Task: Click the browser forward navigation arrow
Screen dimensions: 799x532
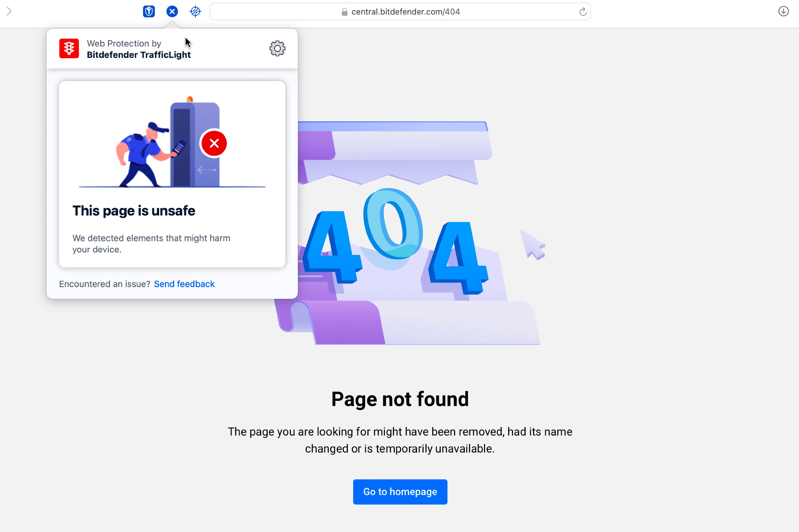Action: click(9, 11)
